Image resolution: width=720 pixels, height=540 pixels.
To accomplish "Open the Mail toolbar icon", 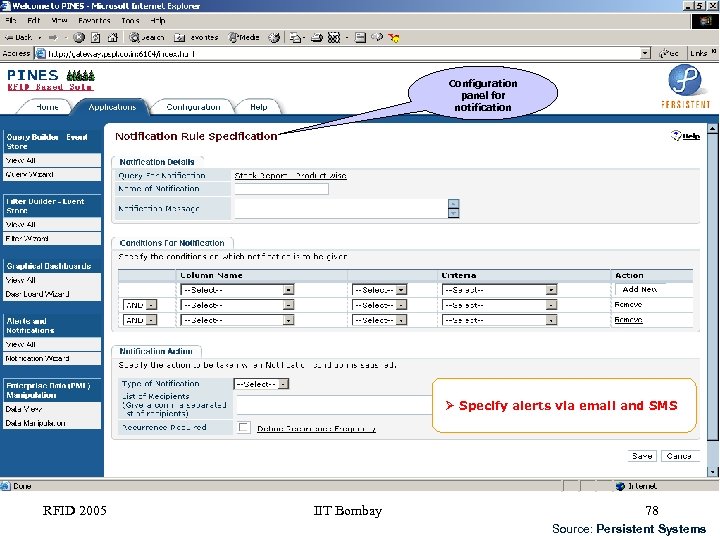I will [x=296, y=37].
